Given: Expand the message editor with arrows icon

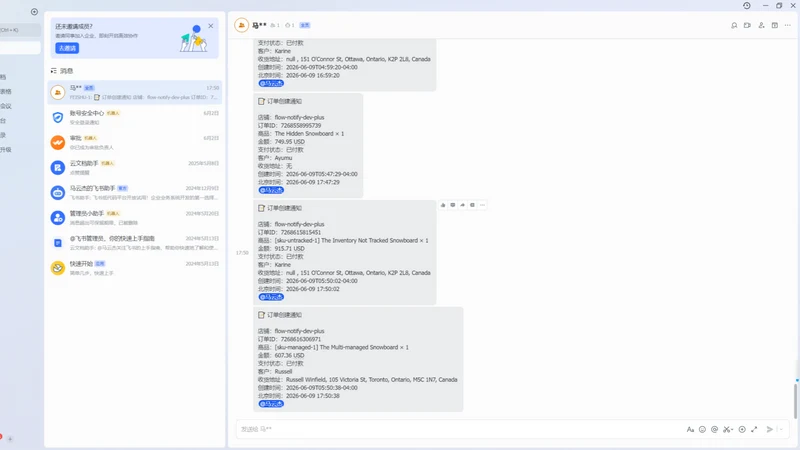Looking at the screenshot, I should 754,430.
